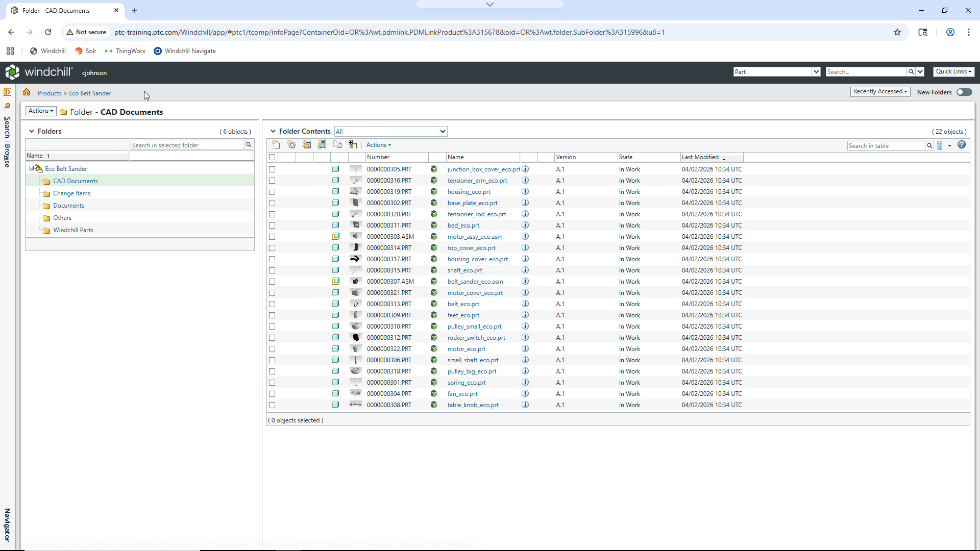Click magnifier in Search in selected folder
Viewport: 980px width, 551px height.
249,145
